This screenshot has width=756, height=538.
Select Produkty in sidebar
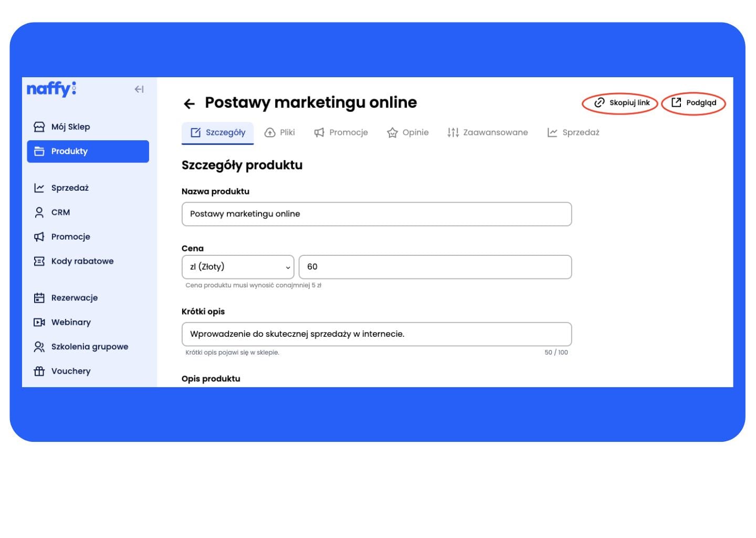click(88, 151)
